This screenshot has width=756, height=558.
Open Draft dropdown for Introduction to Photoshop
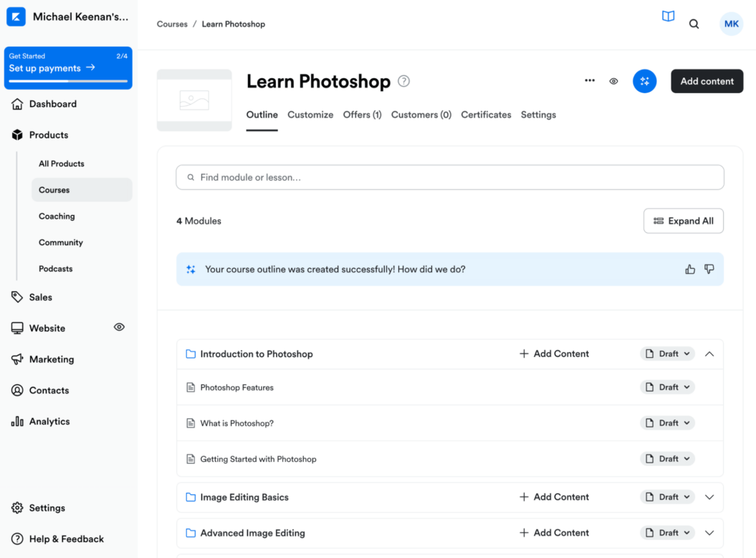coord(667,354)
